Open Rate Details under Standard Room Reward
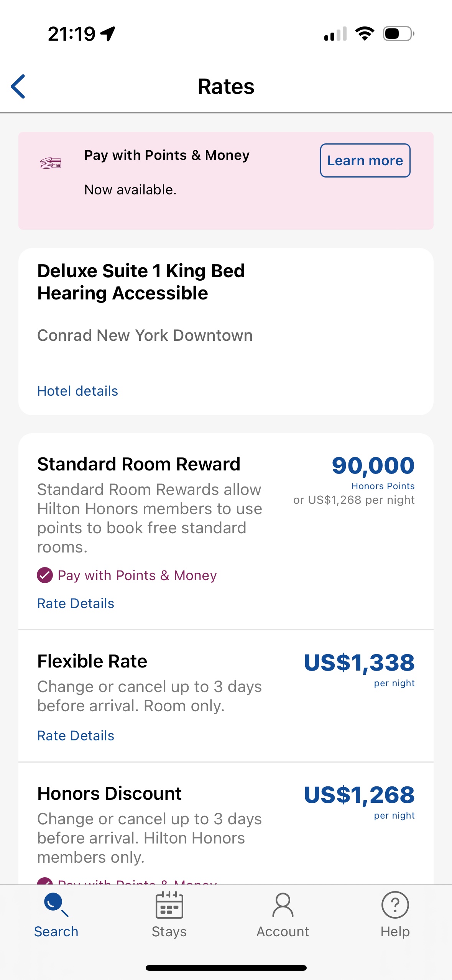 [76, 603]
